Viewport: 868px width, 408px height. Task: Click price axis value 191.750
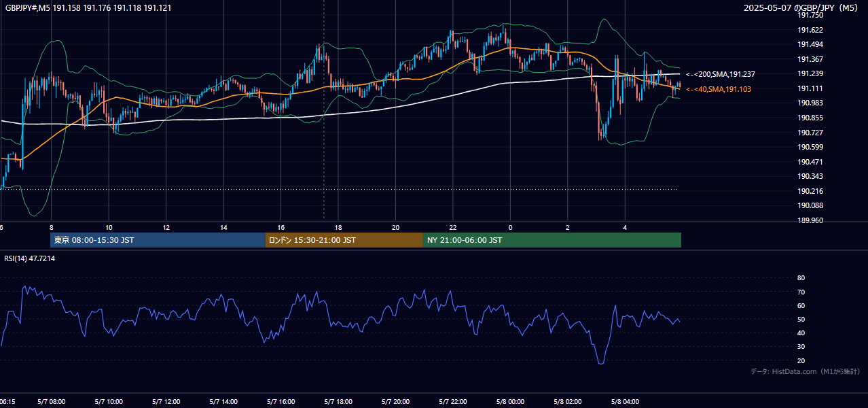(810, 15)
